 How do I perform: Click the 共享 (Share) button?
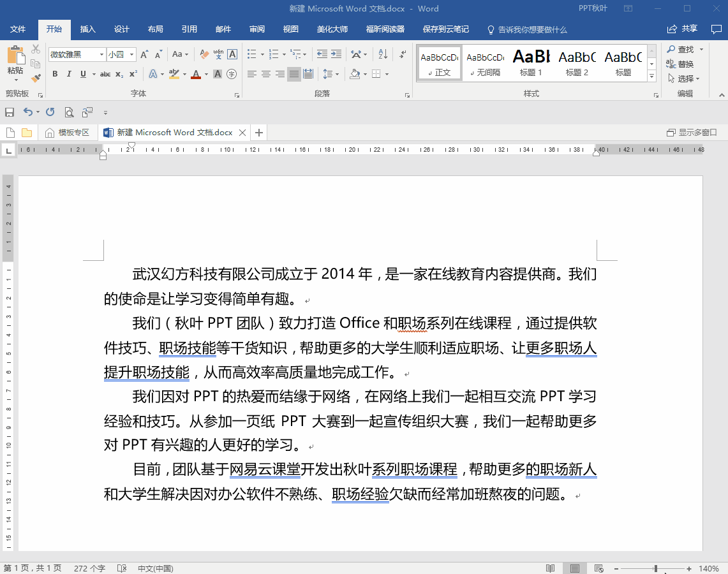(x=683, y=29)
